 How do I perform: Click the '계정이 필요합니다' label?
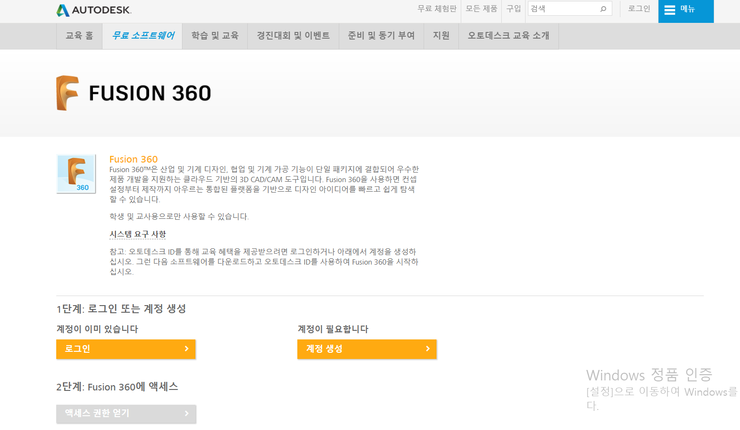[333, 329]
